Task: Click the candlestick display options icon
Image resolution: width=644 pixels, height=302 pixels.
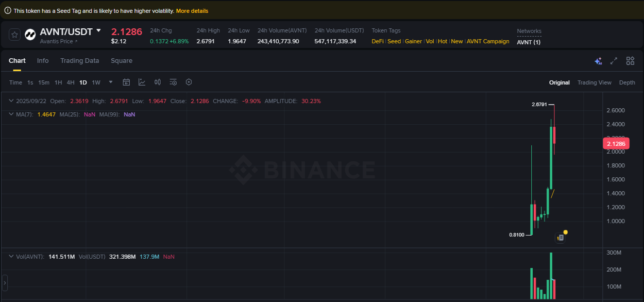Action: coord(158,82)
